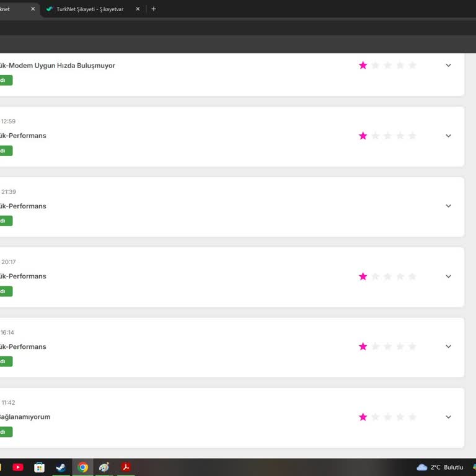Click the Şikayetvar tab favicon

pyautogui.click(x=49, y=9)
